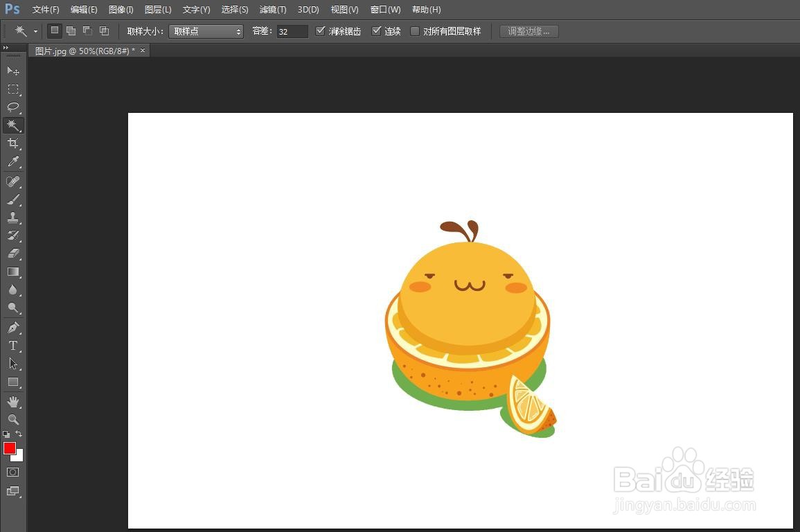
Task: Select the Hand tool
Action: 13,402
